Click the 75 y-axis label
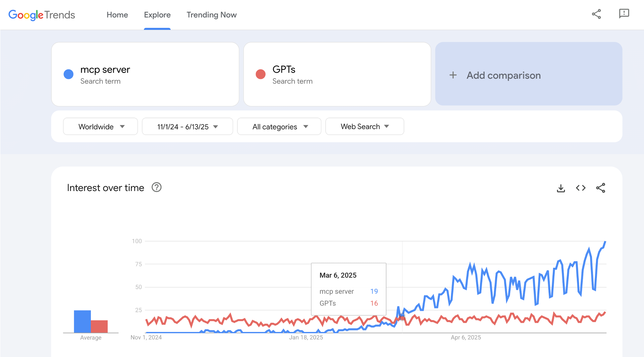Screen dimensions: 644x357 pyautogui.click(x=139, y=264)
